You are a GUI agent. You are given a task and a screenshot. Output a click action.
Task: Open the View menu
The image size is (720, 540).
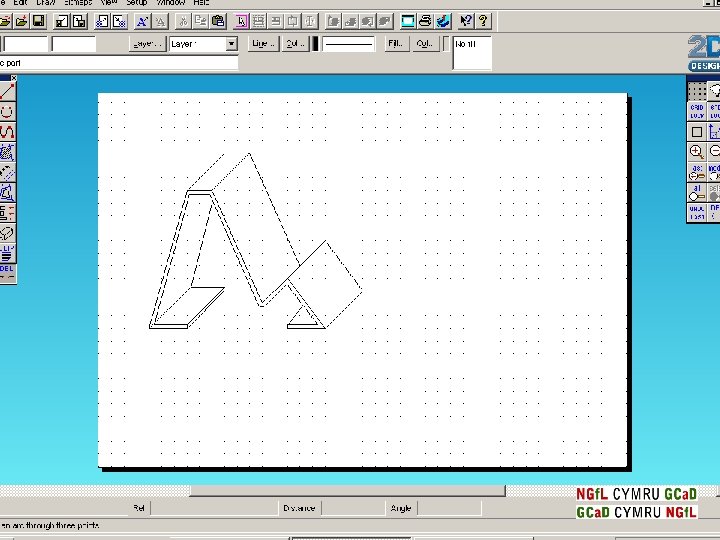pos(108,2)
